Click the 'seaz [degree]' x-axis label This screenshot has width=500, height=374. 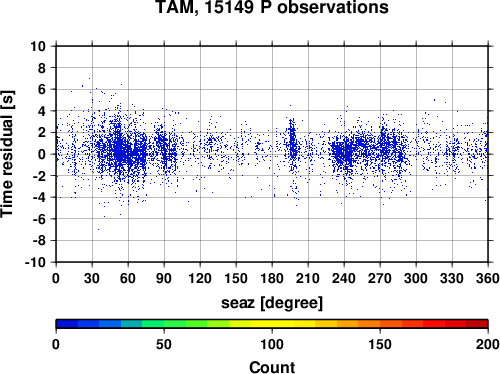click(x=272, y=303)
